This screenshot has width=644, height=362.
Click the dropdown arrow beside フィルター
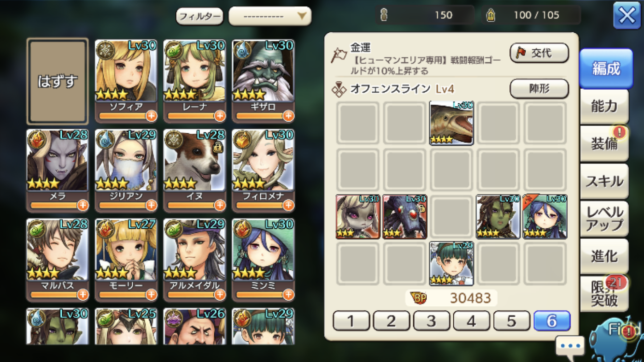pyautogui.click(x=302, y=16)
